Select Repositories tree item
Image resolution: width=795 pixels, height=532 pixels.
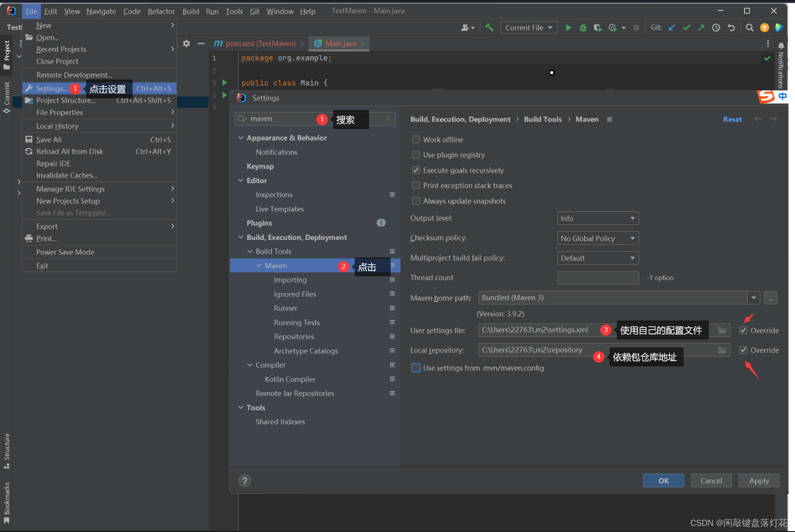[x=294, y=337]
